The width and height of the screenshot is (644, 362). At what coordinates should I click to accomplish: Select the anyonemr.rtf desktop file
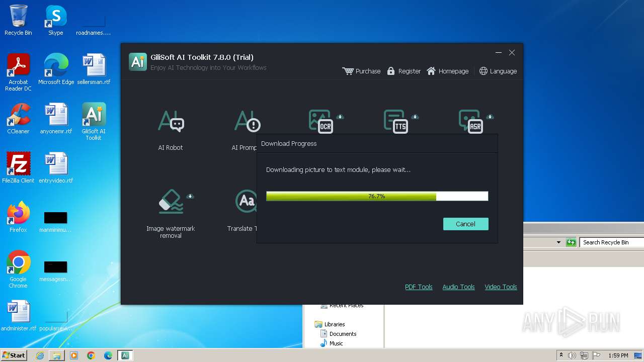[56, 118]
